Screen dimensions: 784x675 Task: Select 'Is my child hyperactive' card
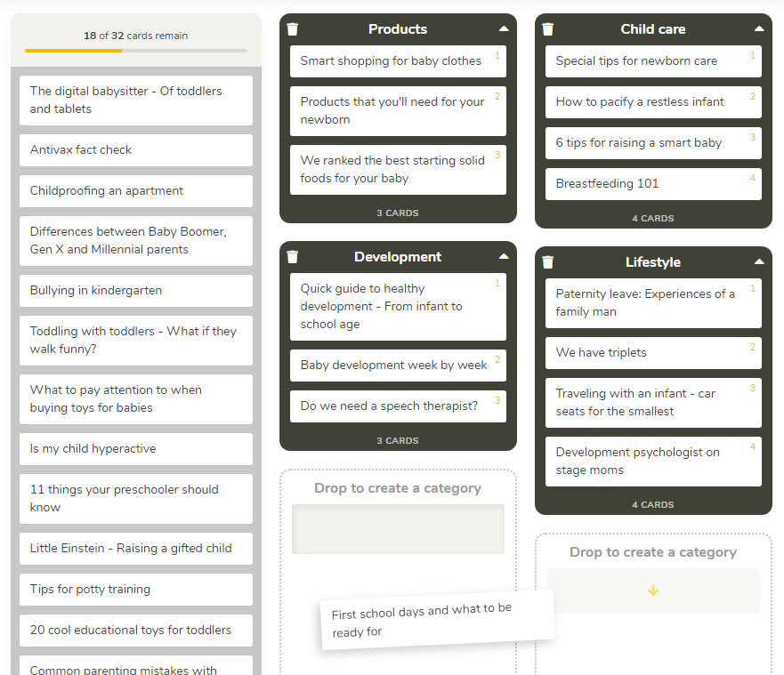(x=136, y=449)
